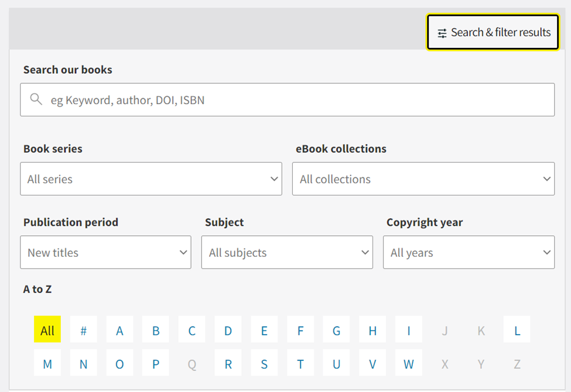Screen dimensions: 571x392
Task: Toggle the Search & filter results button
Action: pyautogui.click(x=493, y=32)
